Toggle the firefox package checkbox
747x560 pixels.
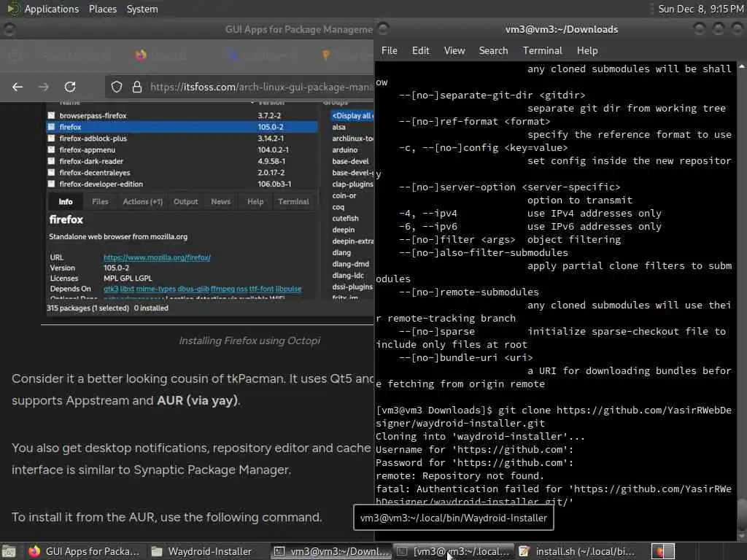(x=52, y=127)
